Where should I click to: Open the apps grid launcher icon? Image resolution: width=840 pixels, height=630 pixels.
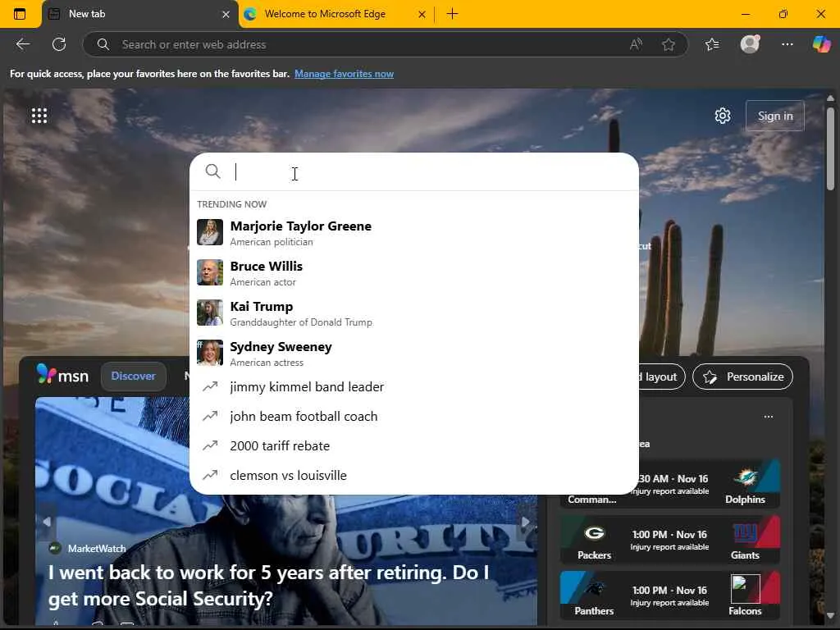[39, 116]
